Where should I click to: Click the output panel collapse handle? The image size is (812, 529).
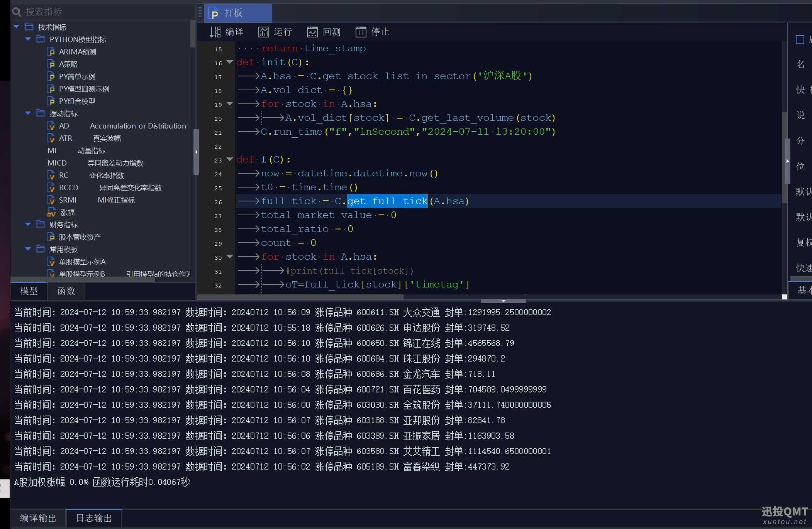click(x=503, y=301)
